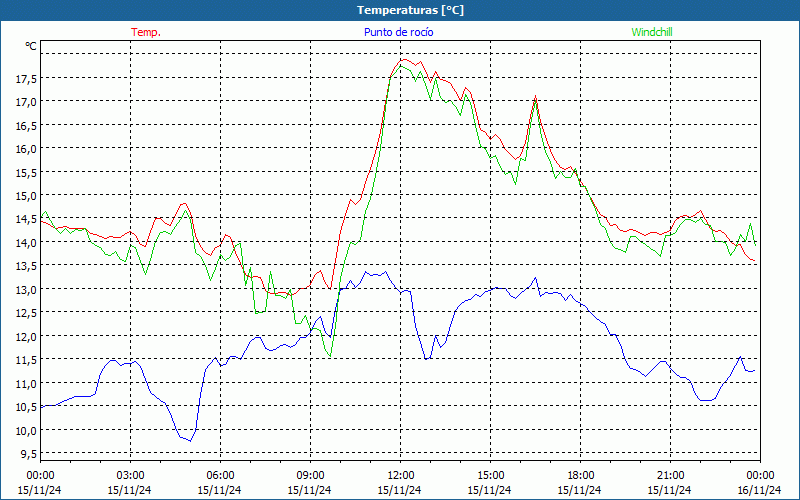Click the 15:00 time axis label
This screenshot has height=500, width=800.
click(490, 476)
